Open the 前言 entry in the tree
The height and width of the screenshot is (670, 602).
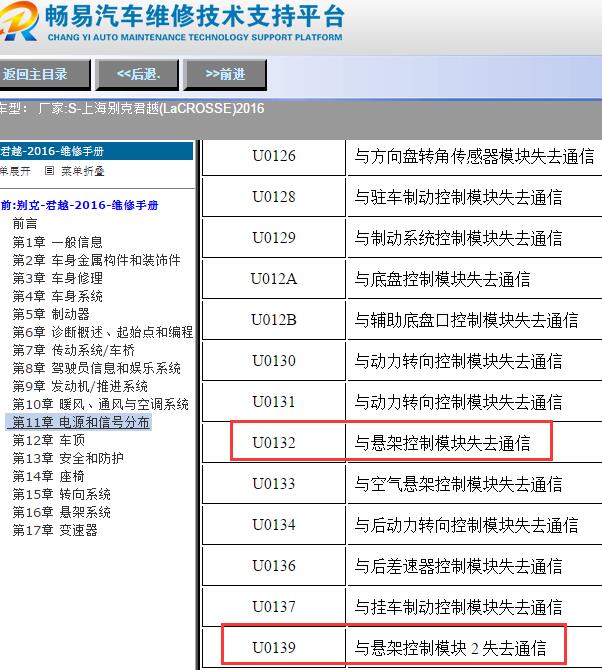(25, 223)
